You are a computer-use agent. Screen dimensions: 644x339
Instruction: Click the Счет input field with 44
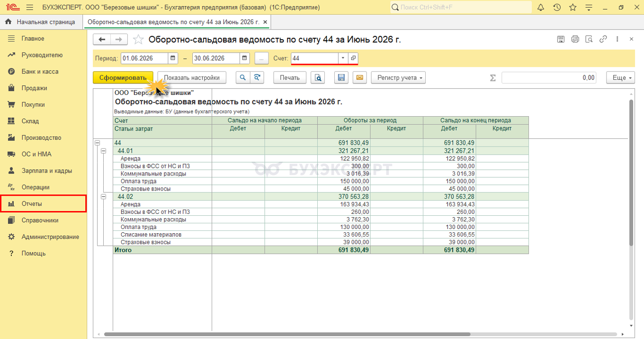[314, 58]
